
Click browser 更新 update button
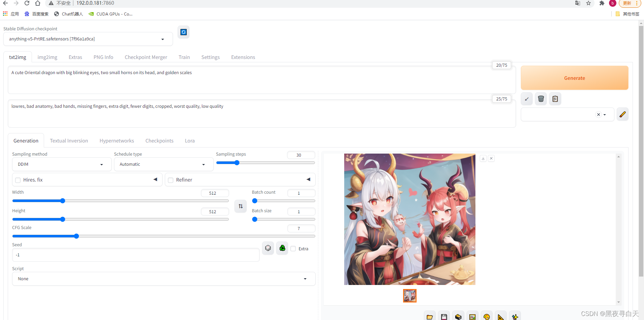(x=629, y=3)
